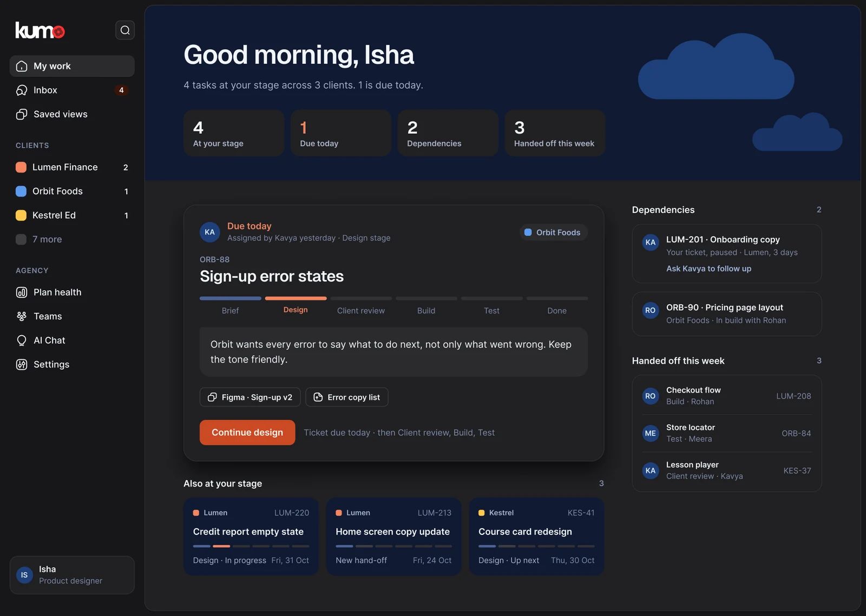Image resolution: width=866 pixels, height=616 pixels.
Task: Click the RO avatar beside ORB-90
Action: tap(651, 311)
